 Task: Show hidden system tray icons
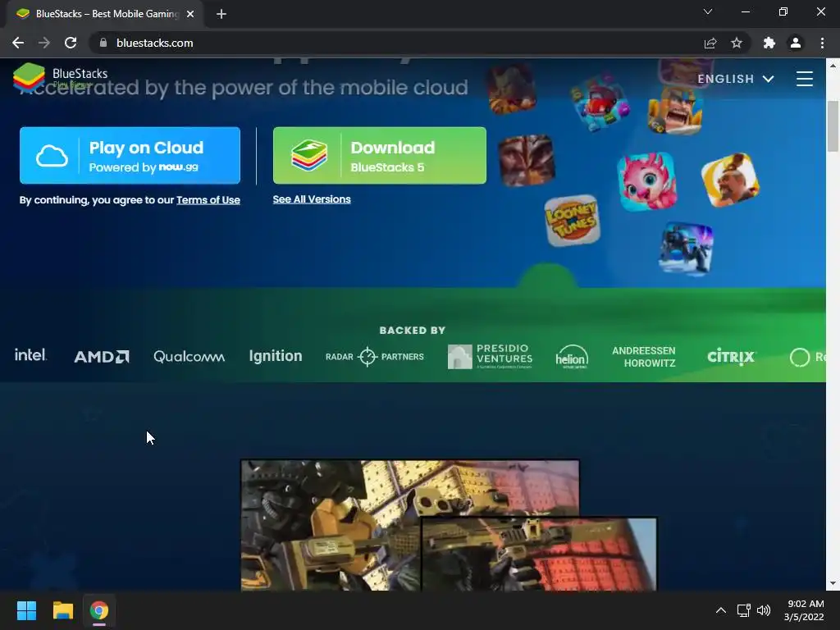(721, 610)
